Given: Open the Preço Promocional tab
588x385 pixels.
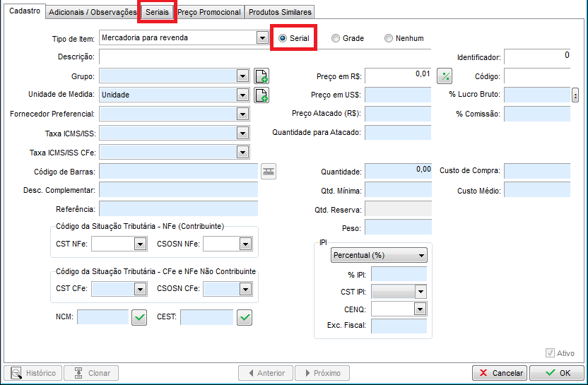Looking at the screenshot, I should coord(209,12).
